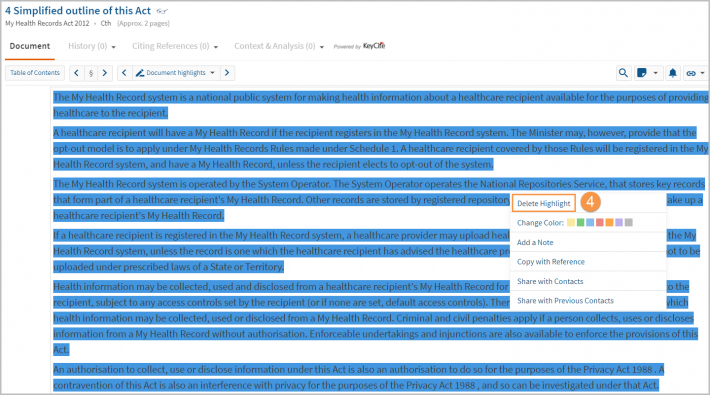The image size is (710, 395).
Task: Choose Share with Contacts option
Action: point(550,281)
